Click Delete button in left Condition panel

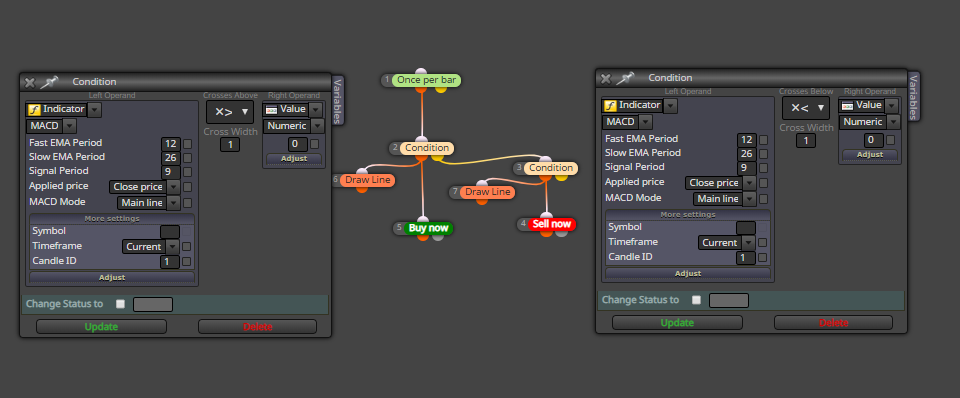[258, 327]
